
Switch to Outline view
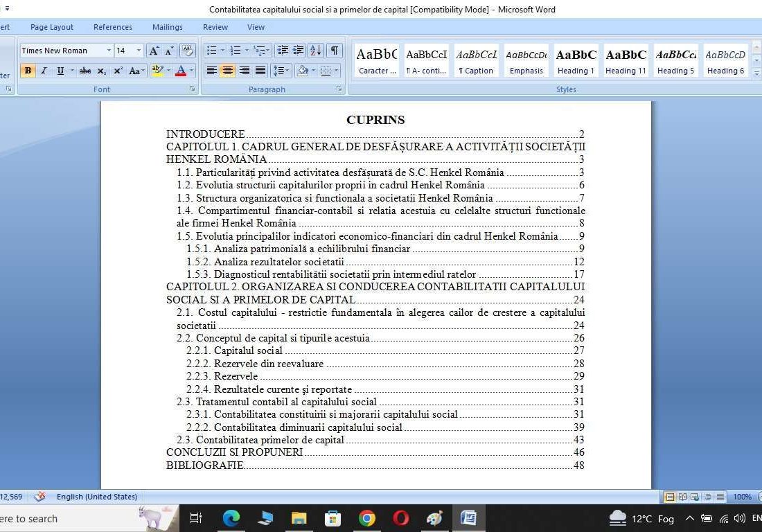707,497
